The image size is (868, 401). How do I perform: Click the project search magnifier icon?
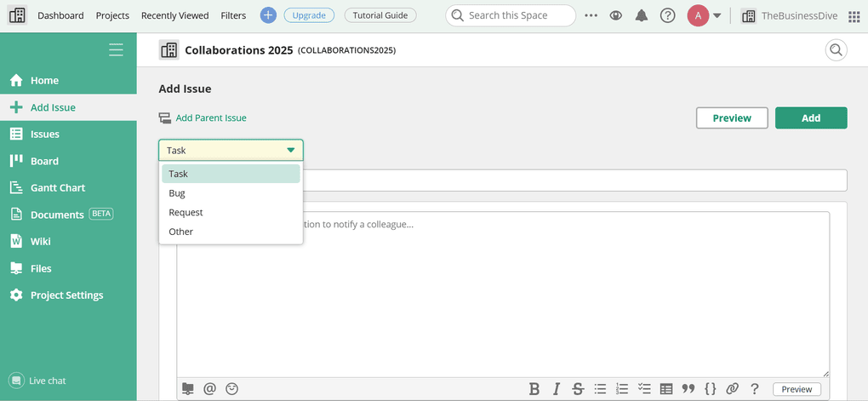coord(836,50)
